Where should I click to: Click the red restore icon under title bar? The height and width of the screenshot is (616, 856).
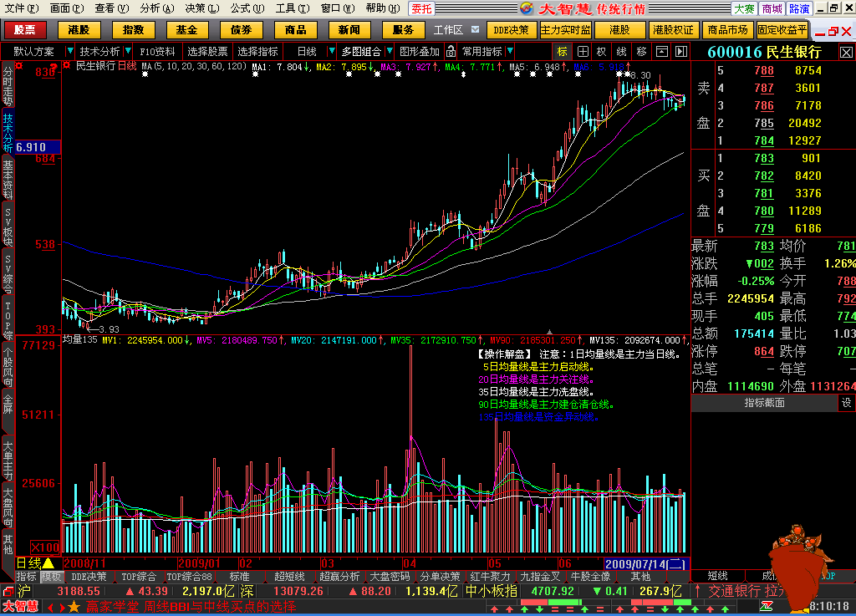click(x=833, y=32)
